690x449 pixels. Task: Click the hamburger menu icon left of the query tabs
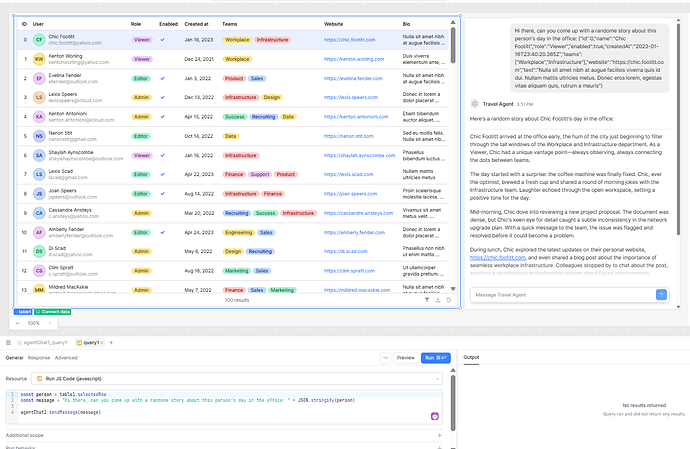pyautogui.click(x=8, y=342)
